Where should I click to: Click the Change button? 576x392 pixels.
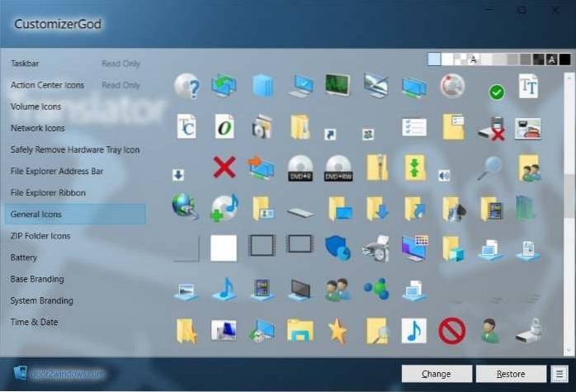[x=437, y=374]
